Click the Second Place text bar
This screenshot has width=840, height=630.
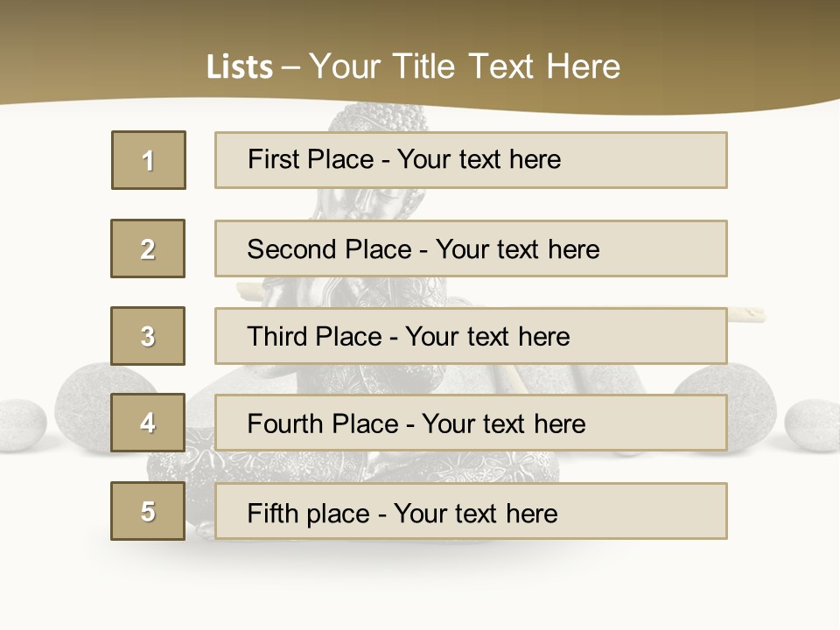coord(471,248)
